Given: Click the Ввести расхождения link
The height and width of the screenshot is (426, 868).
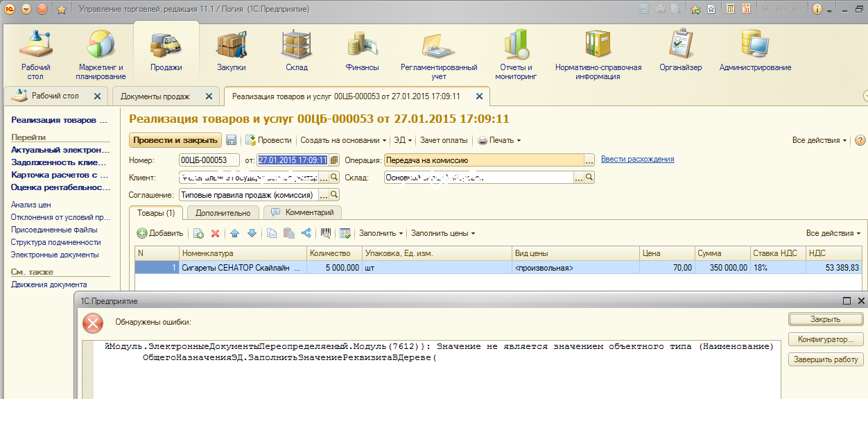Looking at the screenshot, I should (x=637, y=160).
